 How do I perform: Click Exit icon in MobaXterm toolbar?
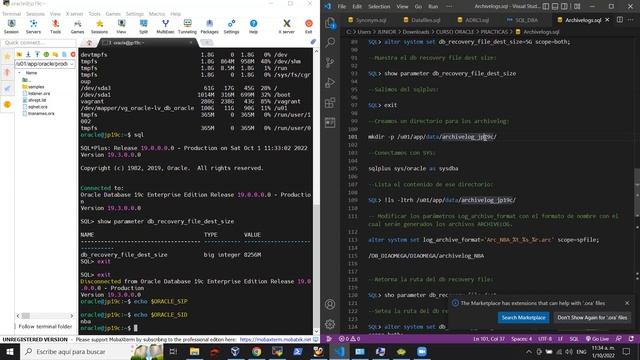[x=309, y=27]
